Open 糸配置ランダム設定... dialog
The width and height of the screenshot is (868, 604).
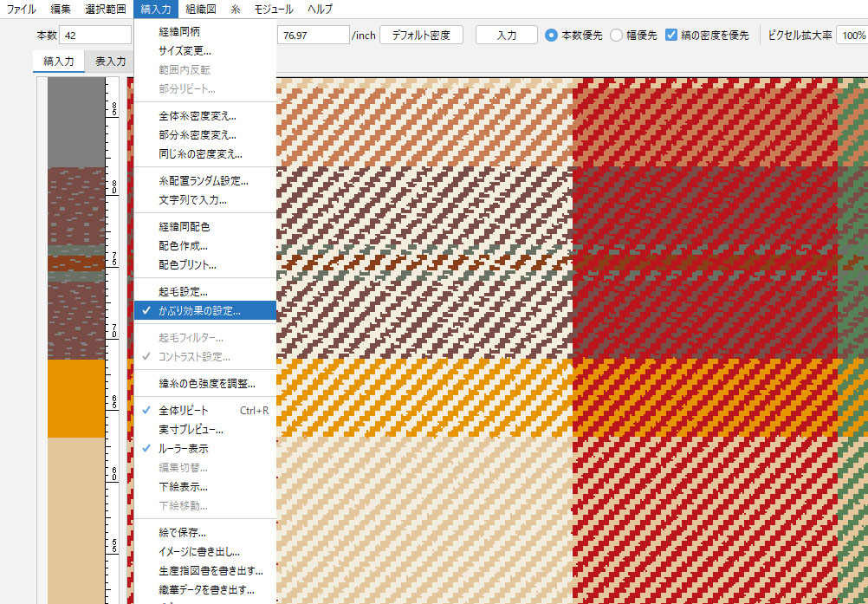coord(203,181)
